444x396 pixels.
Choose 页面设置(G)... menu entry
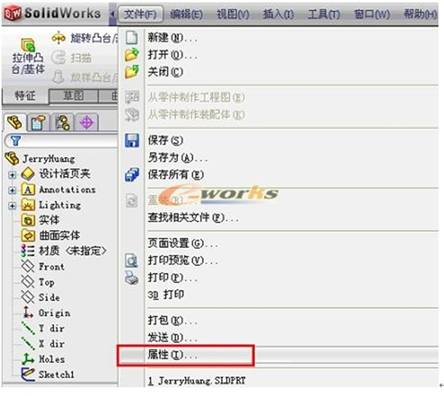click(183, 243)
